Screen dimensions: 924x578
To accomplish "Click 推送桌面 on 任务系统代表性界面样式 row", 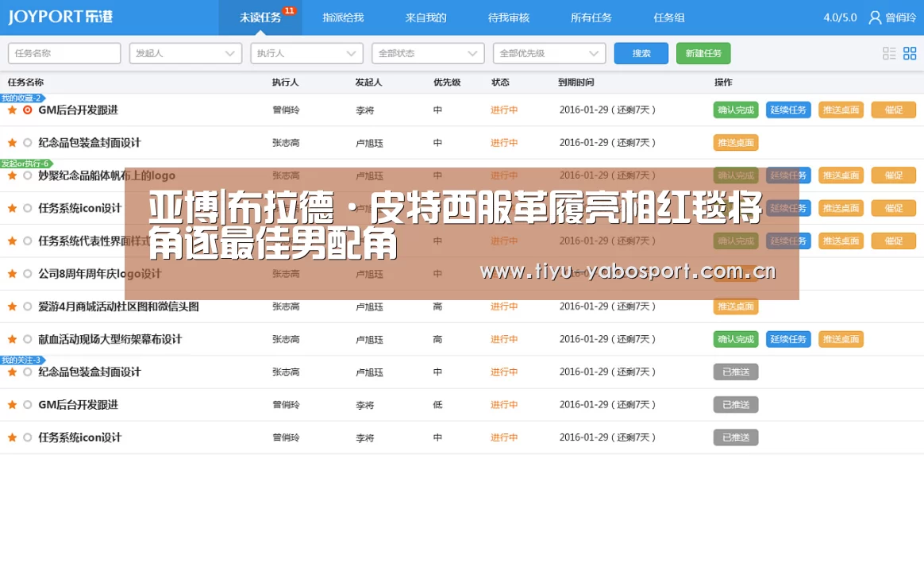I will 841,241.
